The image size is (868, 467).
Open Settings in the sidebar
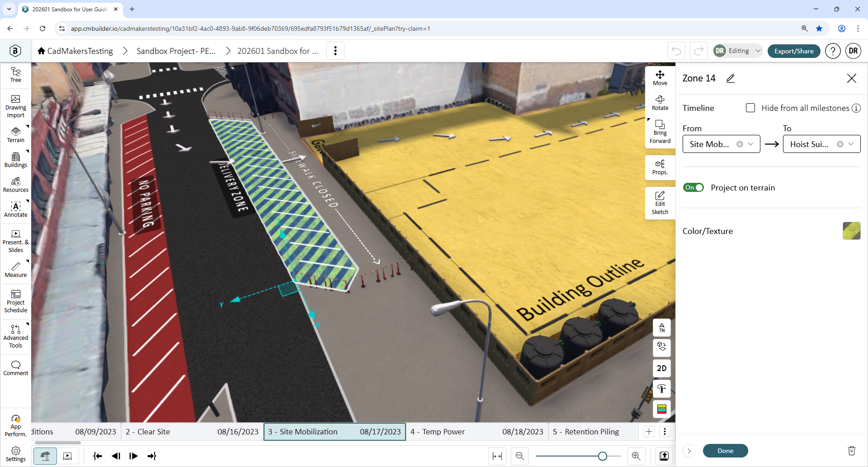tap(16, 454)
